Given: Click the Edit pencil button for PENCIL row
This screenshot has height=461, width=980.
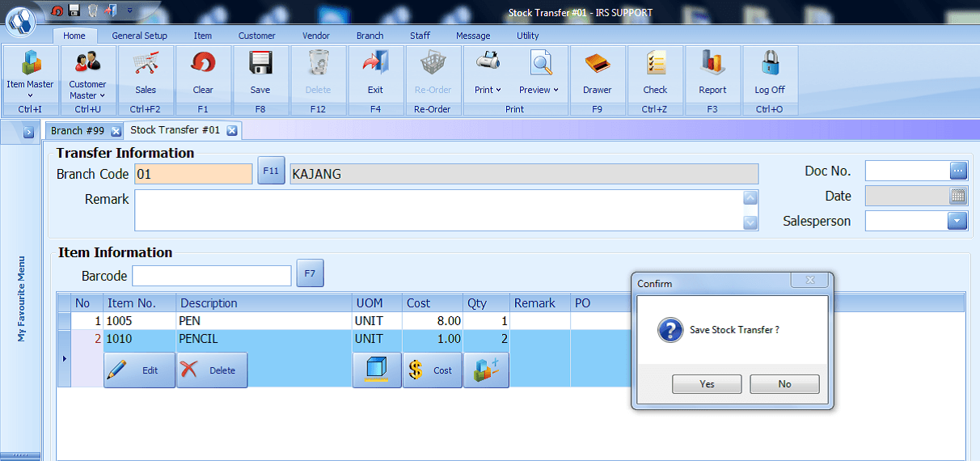Looking at the screenshot, I should [x=140, y=370].
